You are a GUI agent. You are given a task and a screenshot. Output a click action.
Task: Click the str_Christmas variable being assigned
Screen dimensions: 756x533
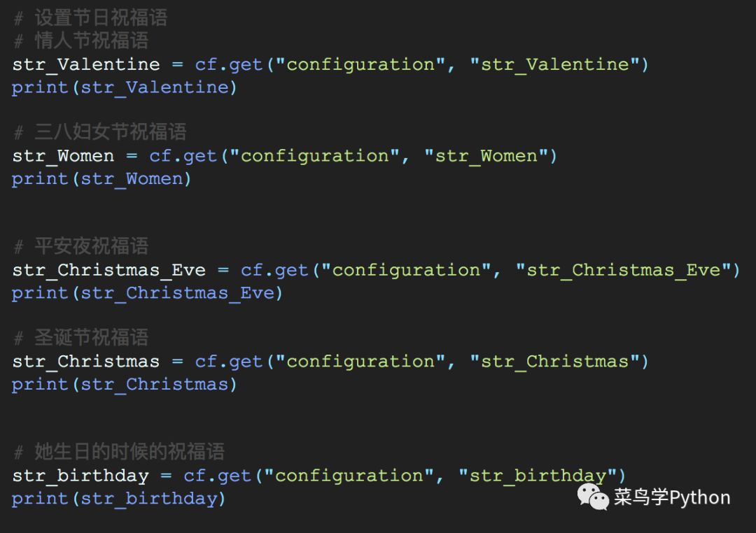point(86,362)
